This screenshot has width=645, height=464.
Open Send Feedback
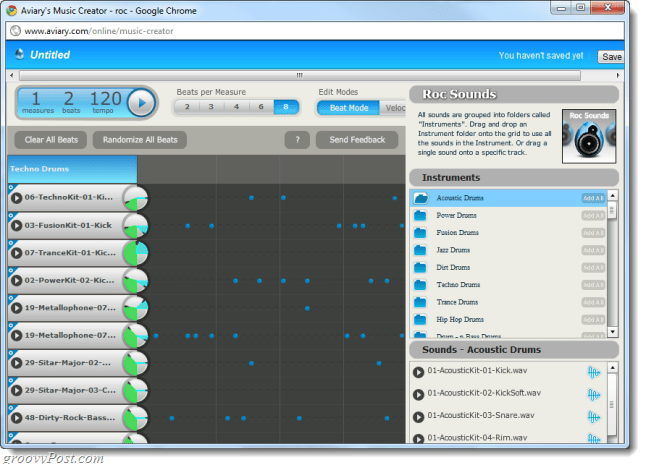click(x=357, y=140)
